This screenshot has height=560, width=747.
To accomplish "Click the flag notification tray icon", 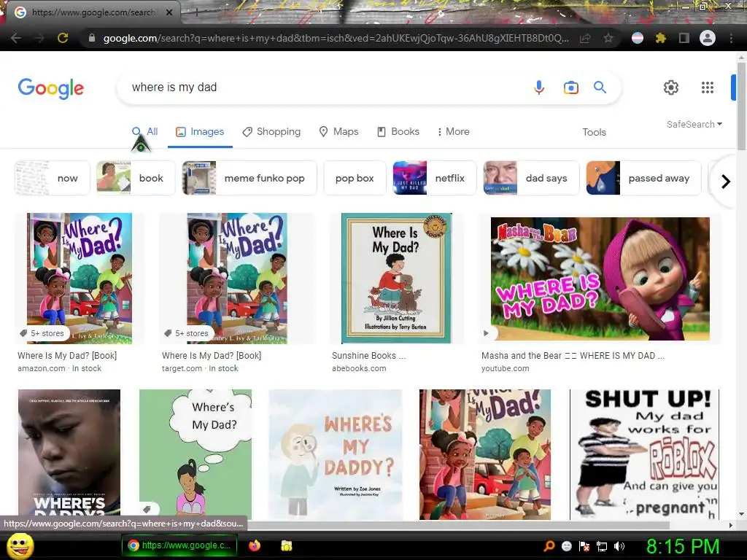I will (584, 546).
